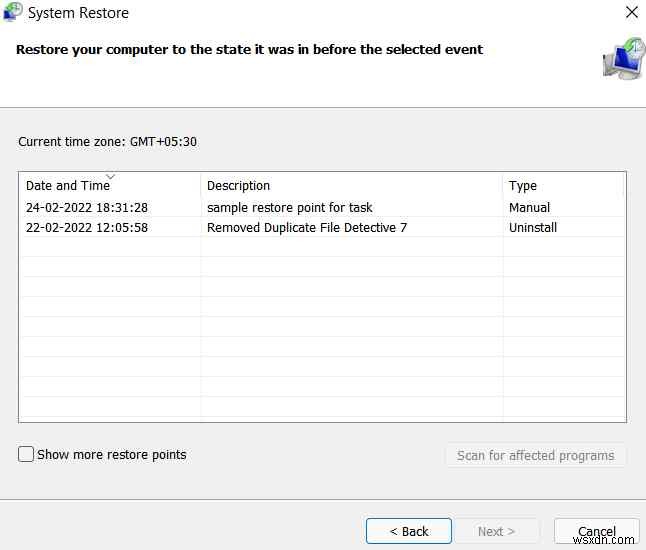Close the System Restore window
646x550 pixels.
pos(631,13)
